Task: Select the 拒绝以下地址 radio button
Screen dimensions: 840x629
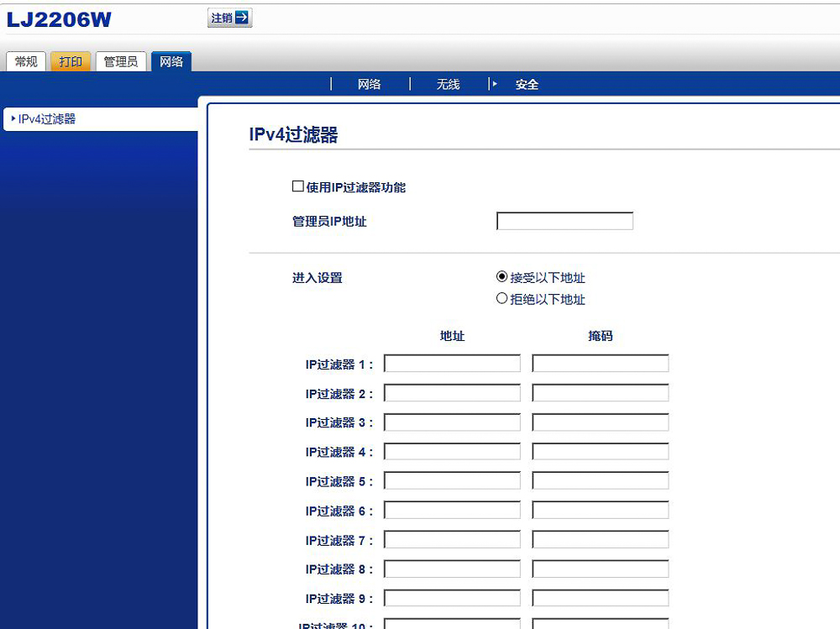Action: (501, 298)
